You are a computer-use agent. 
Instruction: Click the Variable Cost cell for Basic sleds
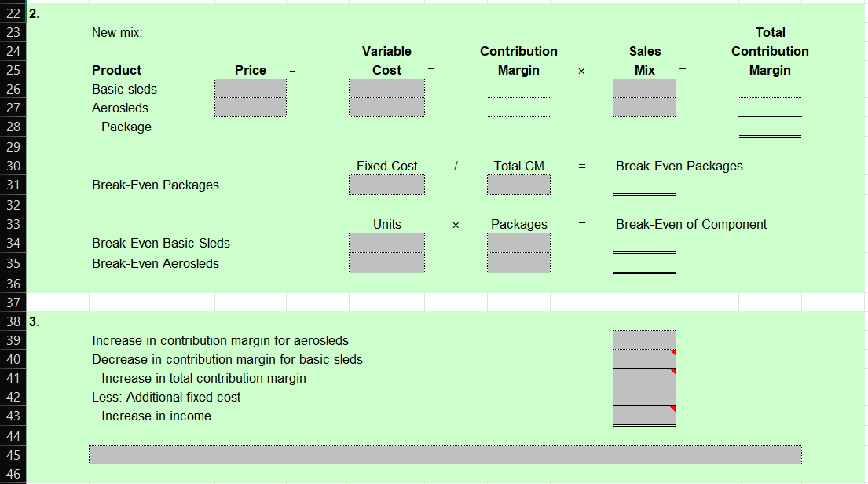click(386, 89)
